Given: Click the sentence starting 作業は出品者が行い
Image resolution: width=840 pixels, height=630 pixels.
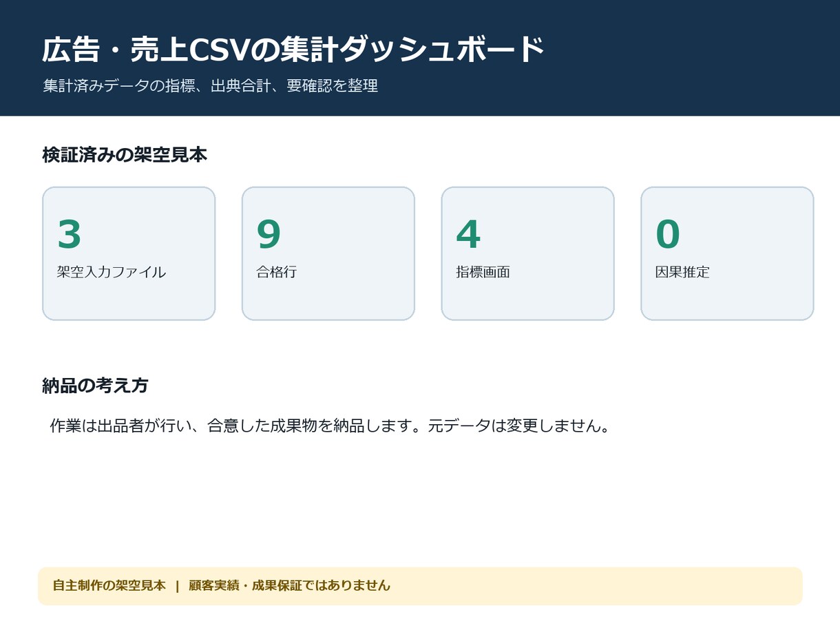Looking at the screenshot, I should (x=330, y=426).
